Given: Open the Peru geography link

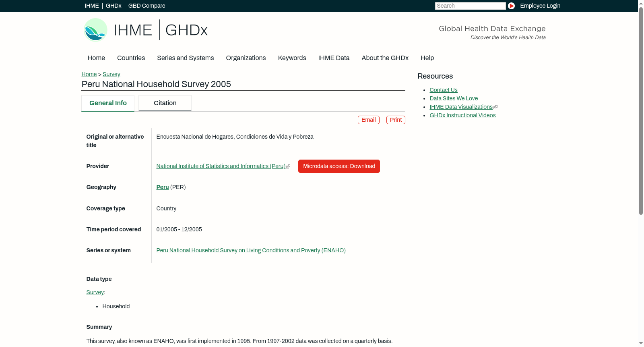Looking at the screenshot, I should (x=163, y=187).
